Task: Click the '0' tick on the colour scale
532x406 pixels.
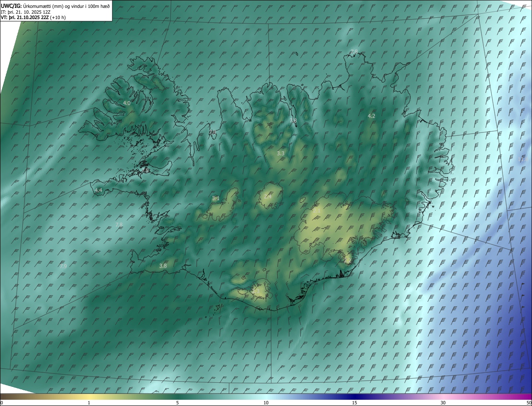Action: coord(2,403)
